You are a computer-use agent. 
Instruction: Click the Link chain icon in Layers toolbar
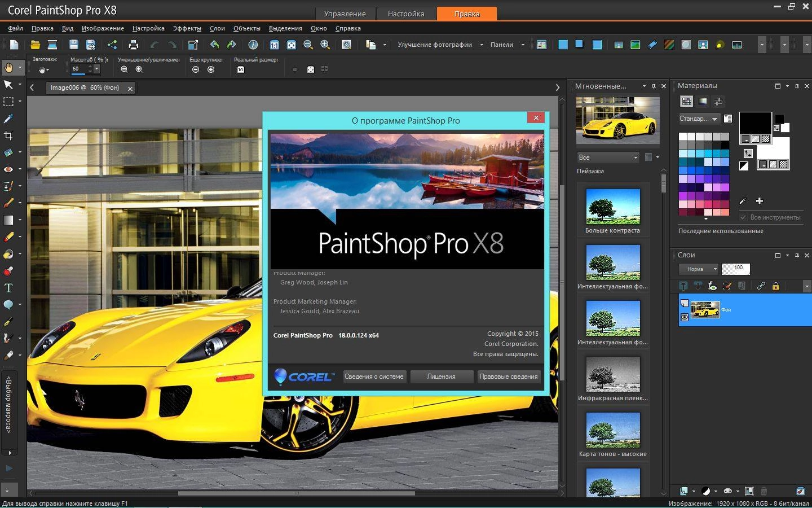pyautogui.click(x=761, y=286)
